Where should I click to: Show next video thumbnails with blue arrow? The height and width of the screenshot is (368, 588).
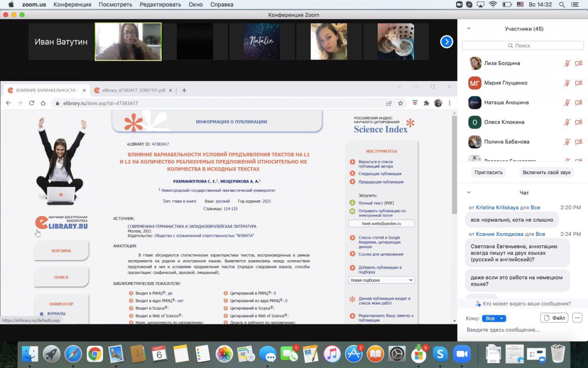point(446,42)
